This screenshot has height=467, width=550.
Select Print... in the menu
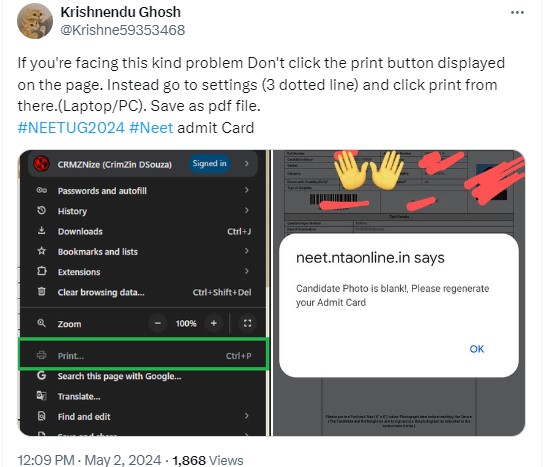(144, 355)
